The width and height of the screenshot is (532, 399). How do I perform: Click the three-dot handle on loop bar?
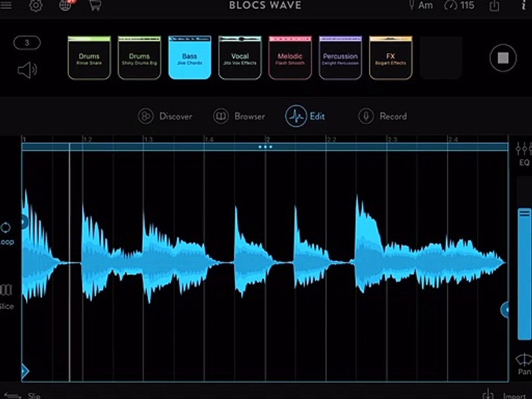265,147
